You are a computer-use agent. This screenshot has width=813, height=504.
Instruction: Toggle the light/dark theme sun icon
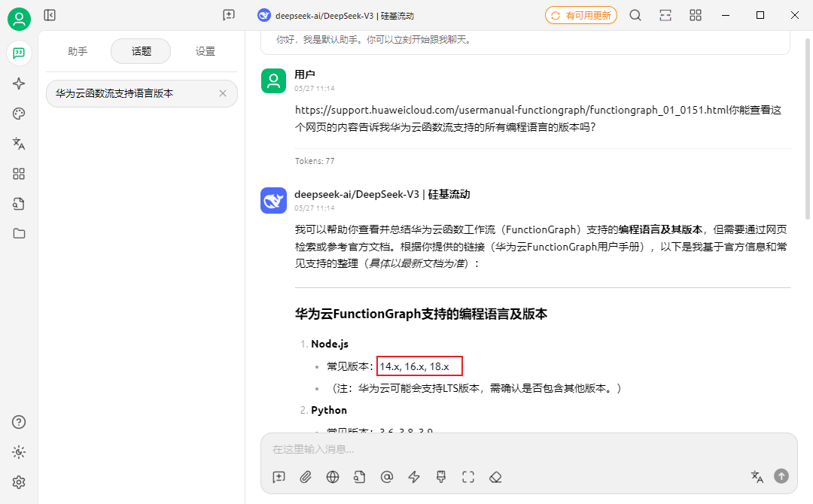pos(19,452)
